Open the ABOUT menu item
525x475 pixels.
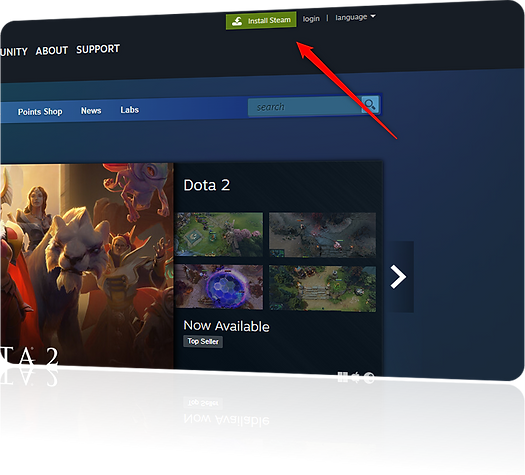52,51
